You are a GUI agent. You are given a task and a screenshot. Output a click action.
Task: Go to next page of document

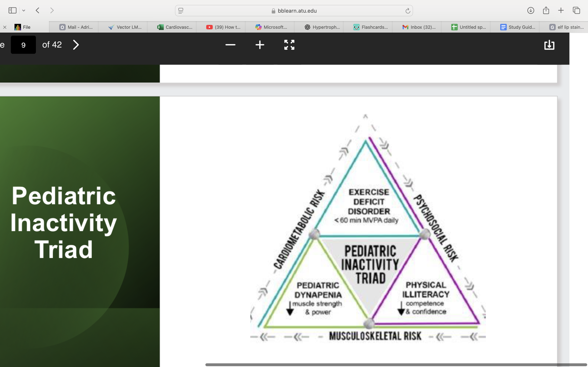click(x=76, y=45)
